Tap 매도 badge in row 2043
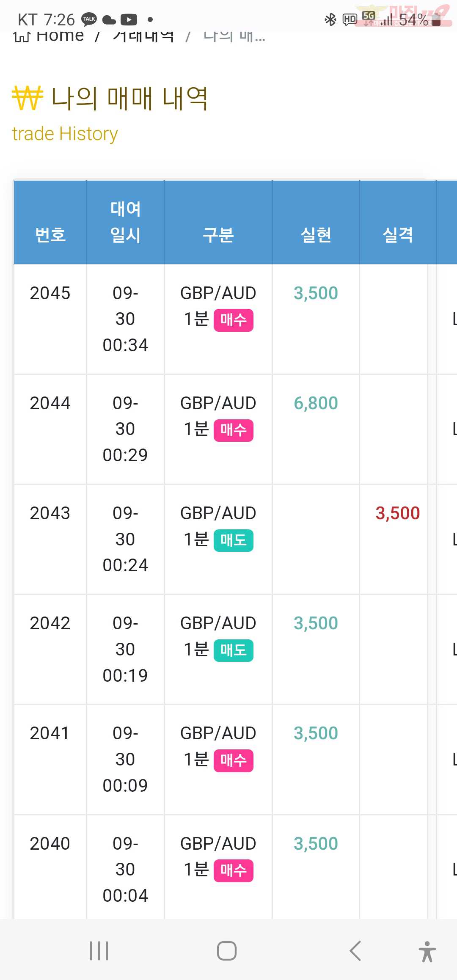The height and width of the screenshot is (980, 457). tap(234, 540)
